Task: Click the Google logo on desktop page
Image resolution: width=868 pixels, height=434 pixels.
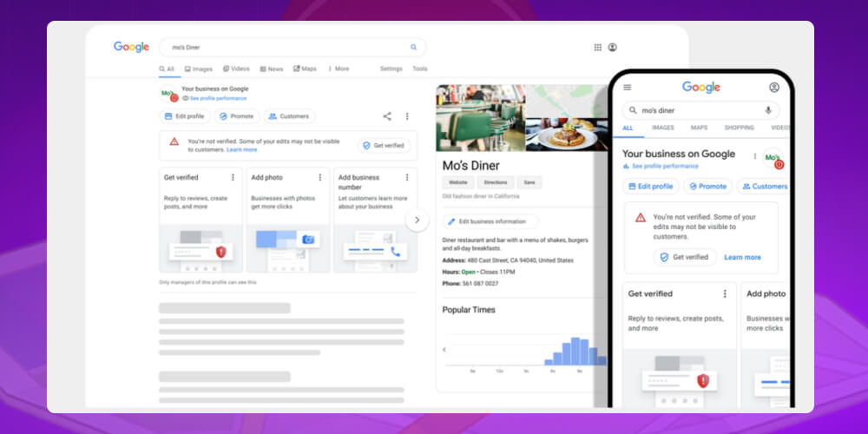Action: tap(131, 47)
